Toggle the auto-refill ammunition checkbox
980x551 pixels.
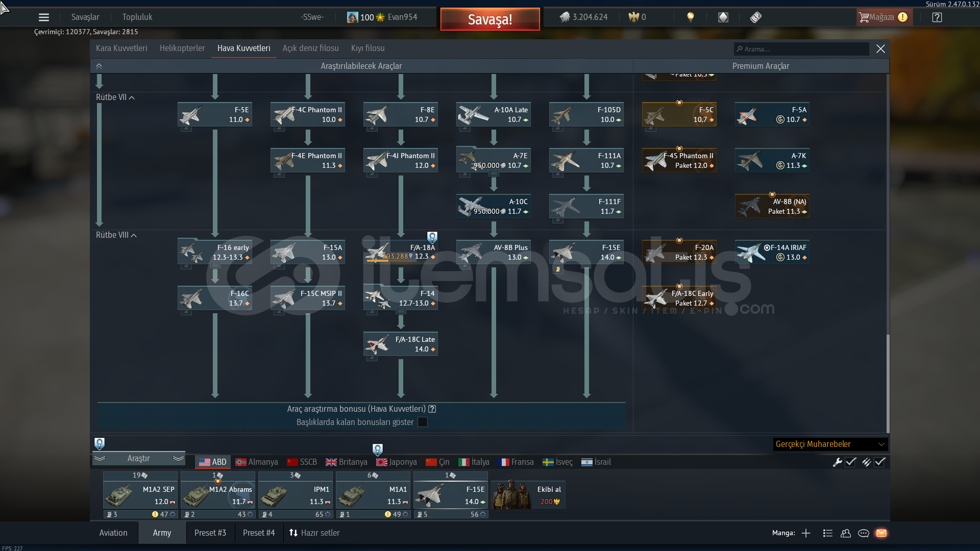[879, 462]
